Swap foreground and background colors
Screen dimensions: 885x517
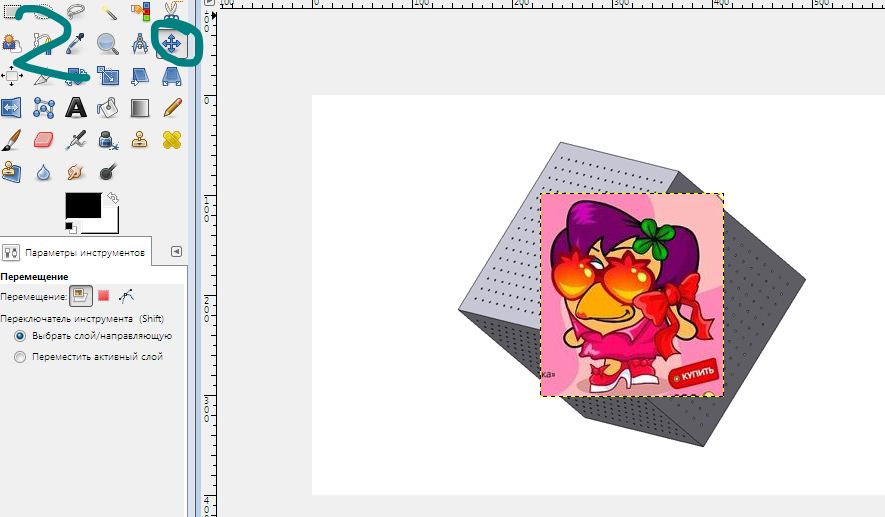(113, 198)
